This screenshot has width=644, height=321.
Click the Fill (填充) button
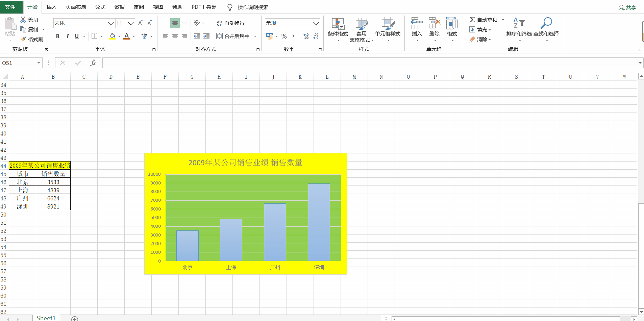(x=480, y=29)
